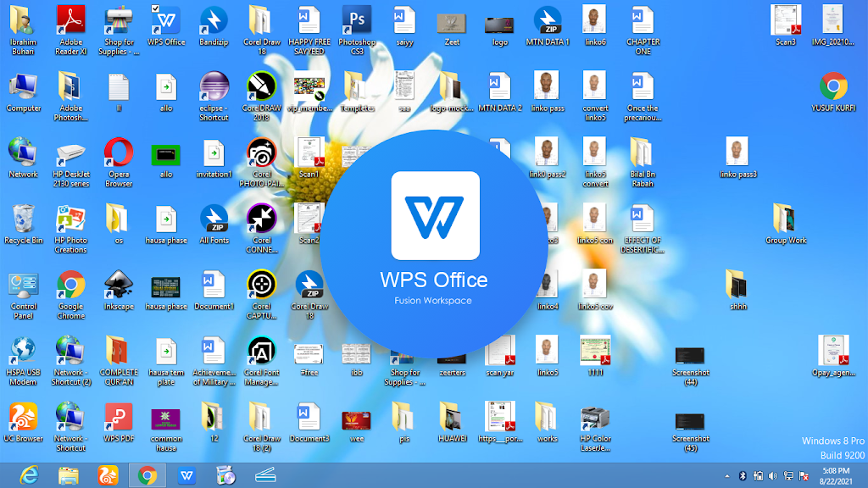Image resolution: width=868 pixels, height=488 pixels.
Task: Select the CHAPTER ONE document
Action: pos(643,21)
